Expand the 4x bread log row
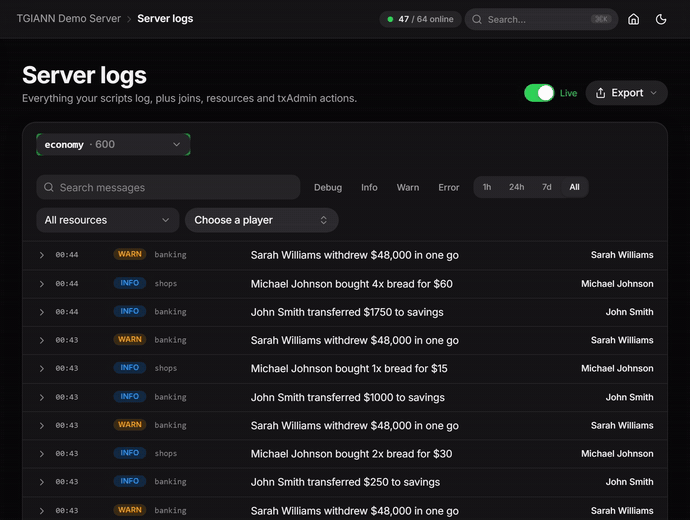The image size is (690, 520). (x=41, y=284)
